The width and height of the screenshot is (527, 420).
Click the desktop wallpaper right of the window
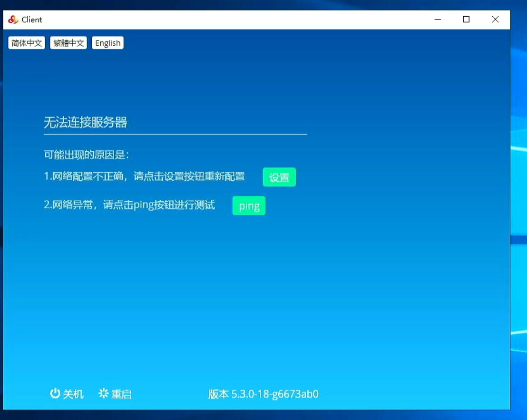point(518,190)
